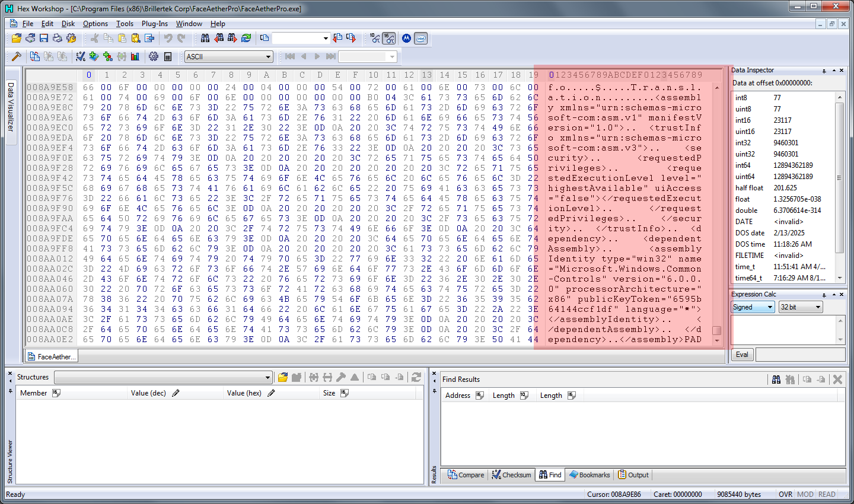Screen dimensions: 854x504
Task: Toggle hexadecimal offset display with the 16 glasses
Action: pyautogui.click(x=389, y=38)
